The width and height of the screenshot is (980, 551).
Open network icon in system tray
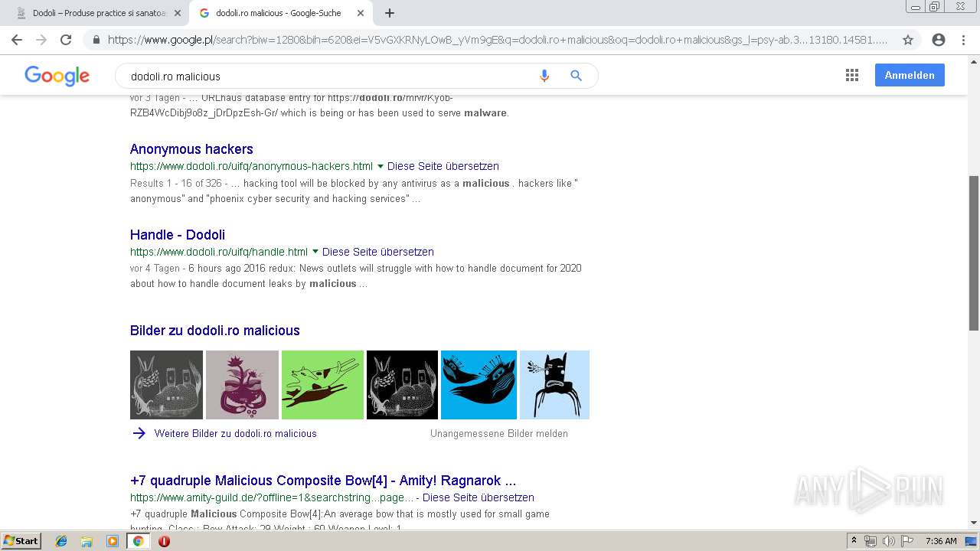click(x=871, y=541)
